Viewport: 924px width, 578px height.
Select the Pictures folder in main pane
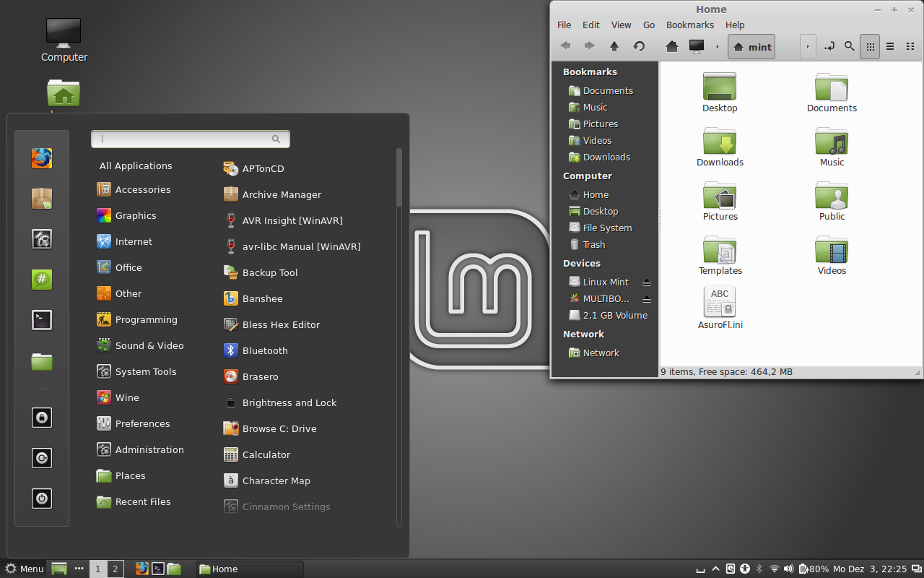pos(720,201)
